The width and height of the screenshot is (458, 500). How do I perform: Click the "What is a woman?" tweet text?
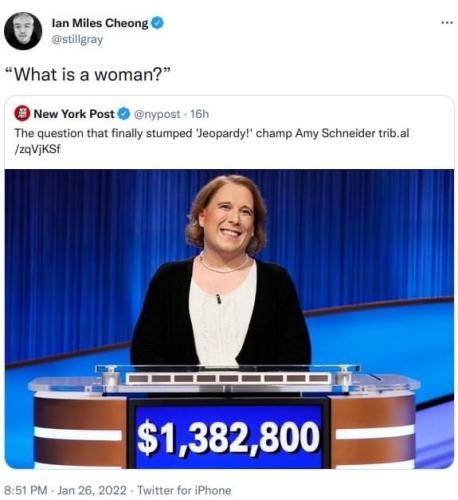(x=92, y=74)
